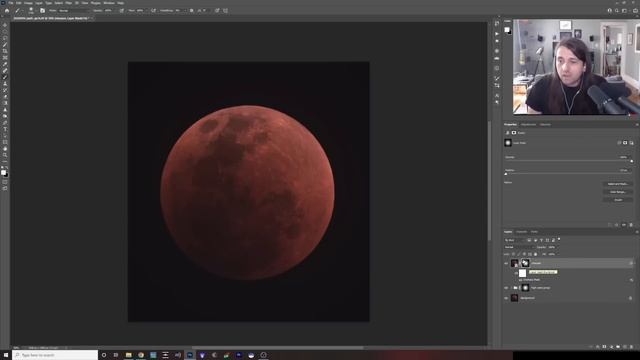Open the Layers panel flyout menu
Image resolution: width=640 pixels, height=360 pixels.
637,231
